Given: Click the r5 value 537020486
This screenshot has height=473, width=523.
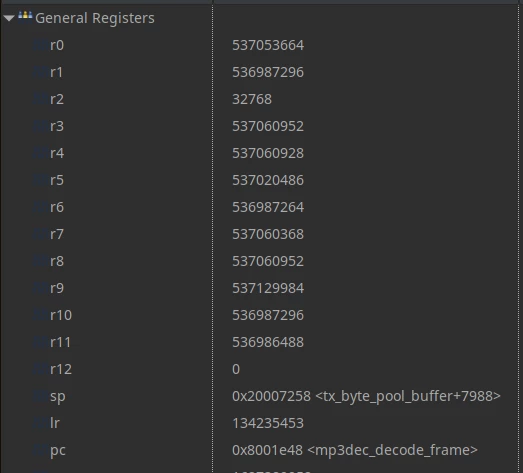Looking at the screenshot, I should pos(268,180).
